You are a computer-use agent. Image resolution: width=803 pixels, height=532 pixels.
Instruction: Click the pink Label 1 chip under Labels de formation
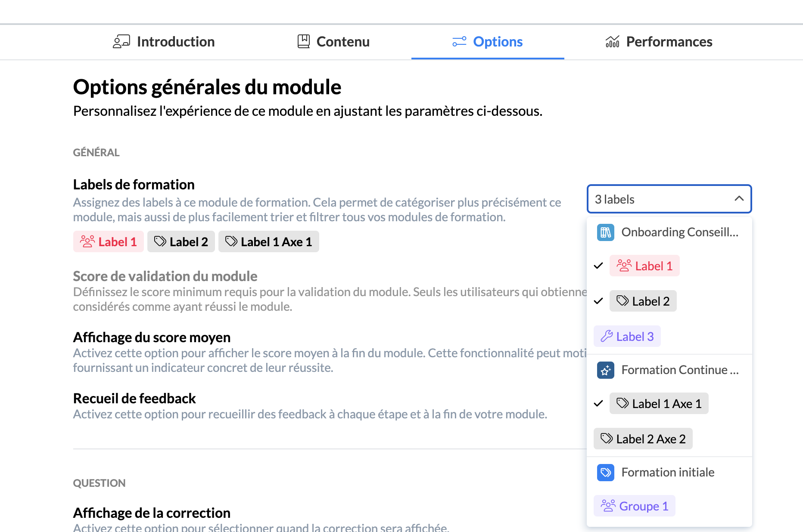[108, 242]
